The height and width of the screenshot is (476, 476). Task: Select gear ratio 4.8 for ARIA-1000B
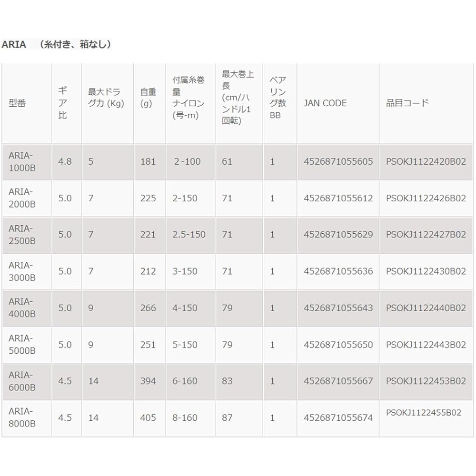tap(65, 161)
